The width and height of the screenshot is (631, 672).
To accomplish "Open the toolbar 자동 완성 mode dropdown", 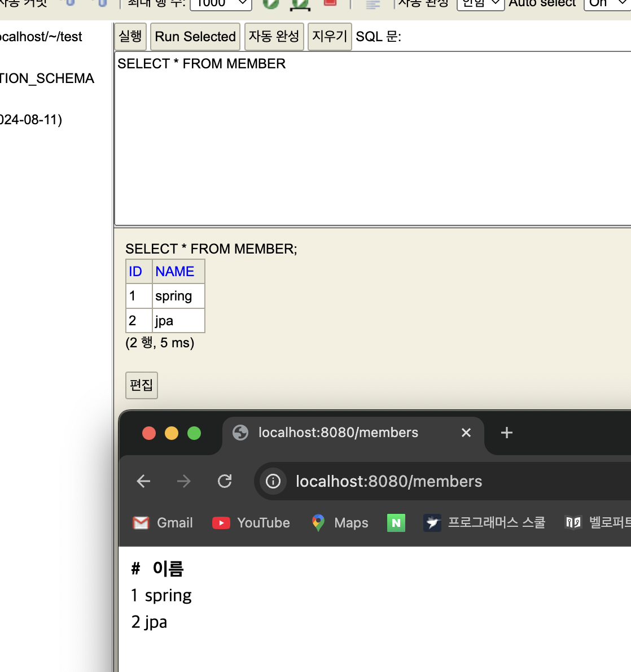I will pyautogui.click(x=481, y=3).
